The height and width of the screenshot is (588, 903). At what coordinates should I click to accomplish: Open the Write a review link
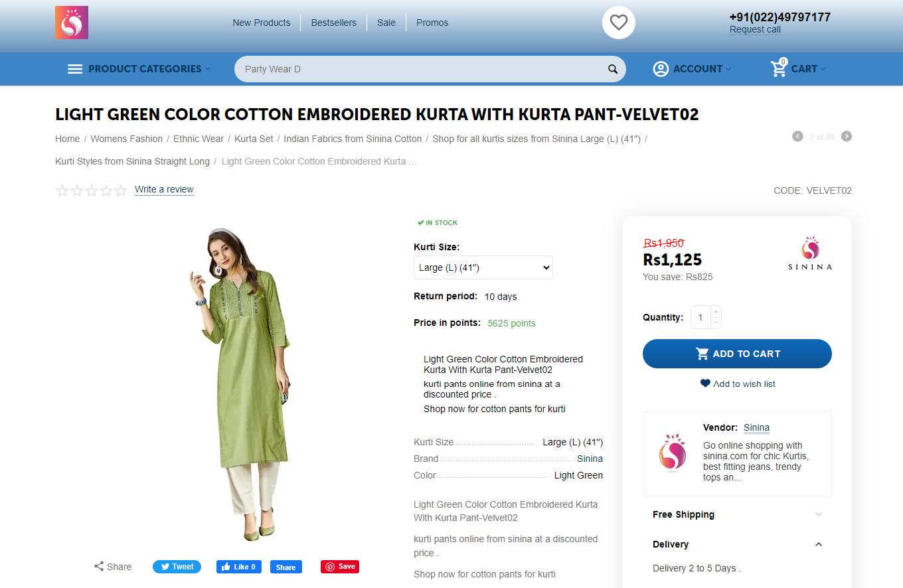tap(164, 189)
